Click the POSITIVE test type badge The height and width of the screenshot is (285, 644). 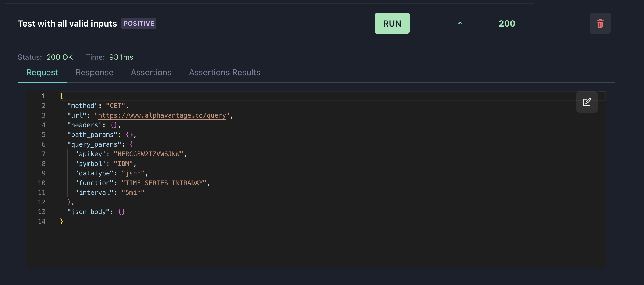coord(139,24)
